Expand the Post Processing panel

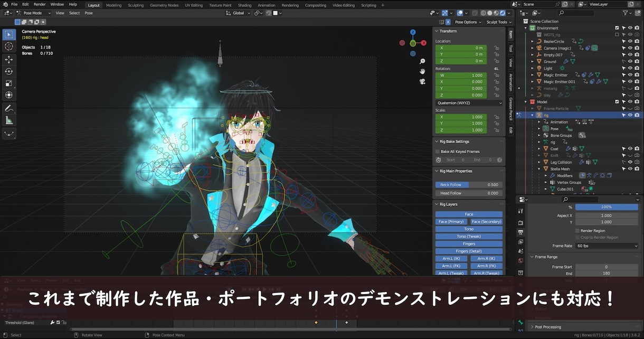(532, 327)
